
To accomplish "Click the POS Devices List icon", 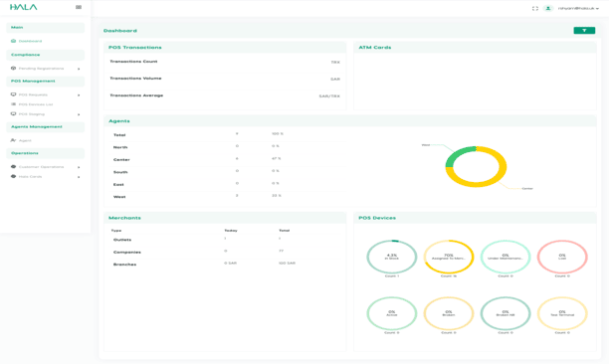I will [13, 104].
